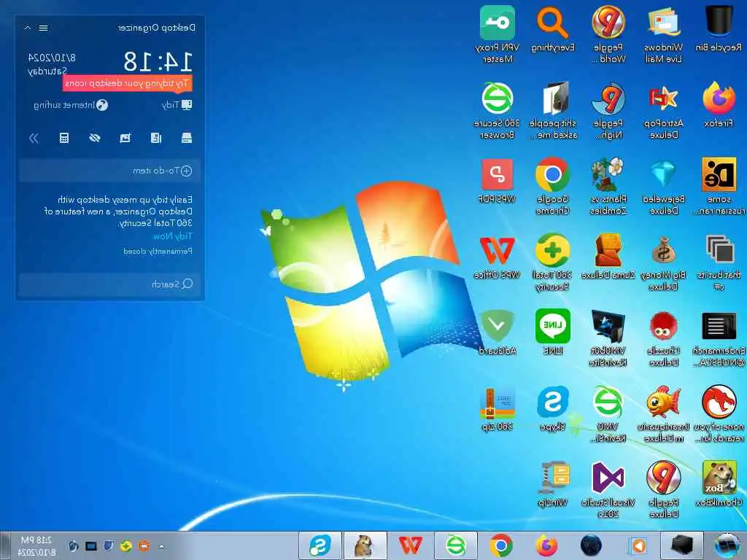
Task: Expand more tools with double chevron
Action: (34, 139)
